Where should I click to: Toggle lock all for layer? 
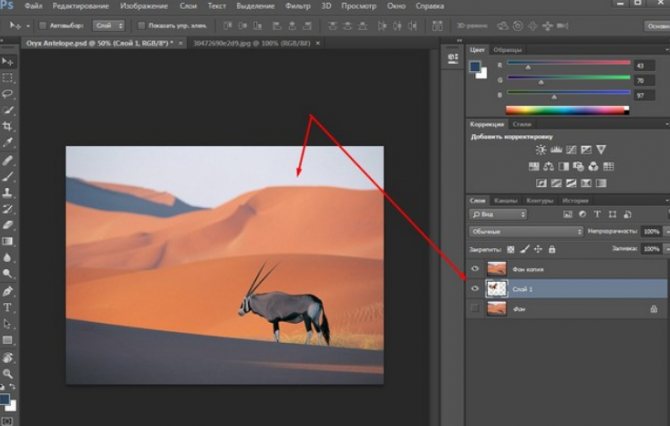pyautogui.click(x=552, y=249)
